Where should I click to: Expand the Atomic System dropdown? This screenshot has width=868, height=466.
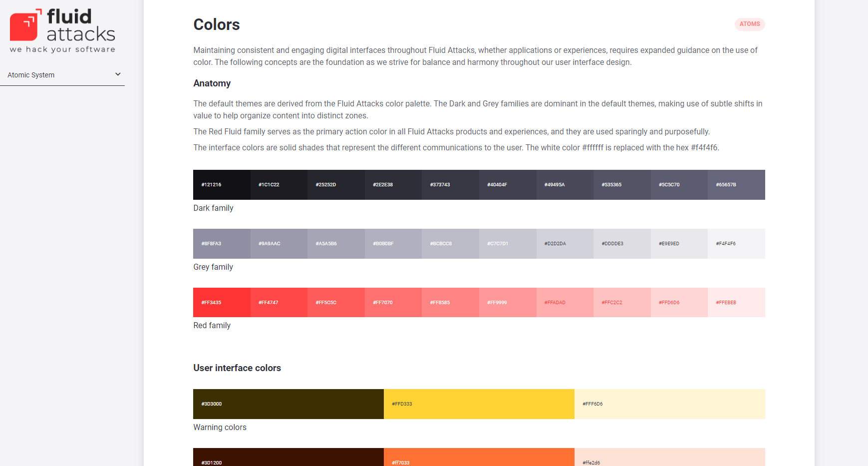click(x=62, y=75)
